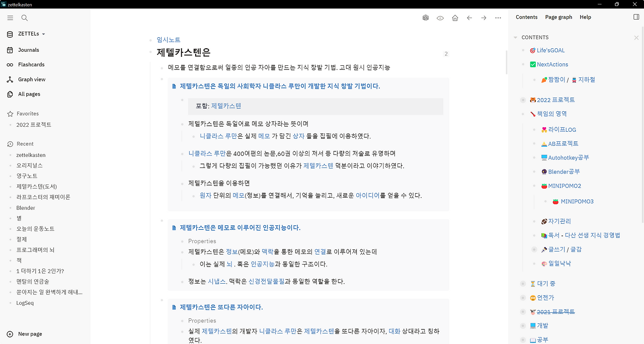Click the forward arrow in toolbar
Viewport: 644px width, 344px height.
[484, 18]
